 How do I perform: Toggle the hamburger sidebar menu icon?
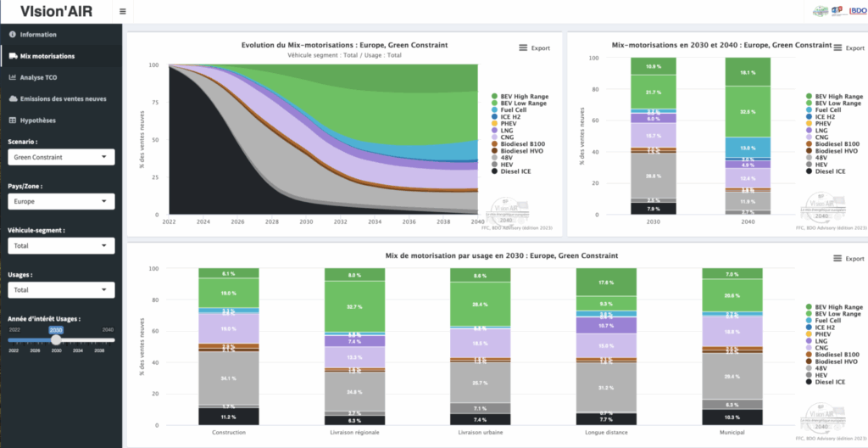coord(123,12)
